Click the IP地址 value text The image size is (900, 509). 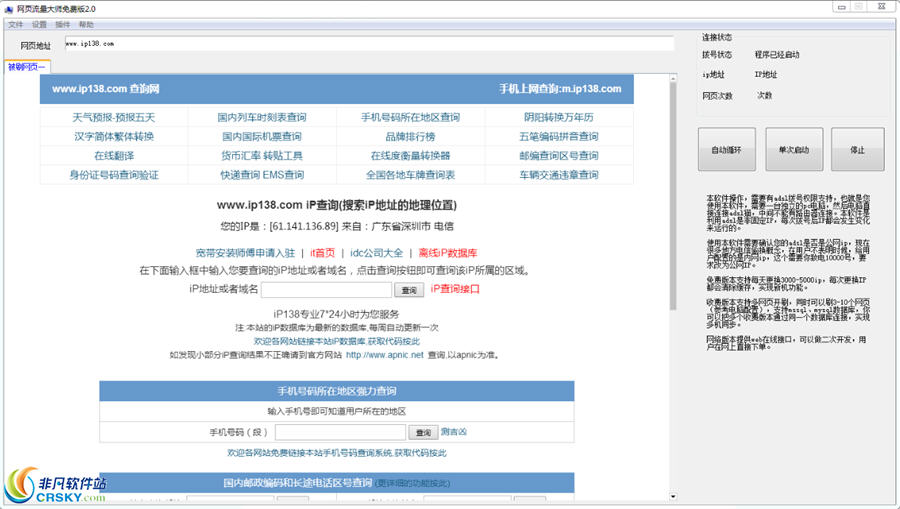tap(766, 75)
